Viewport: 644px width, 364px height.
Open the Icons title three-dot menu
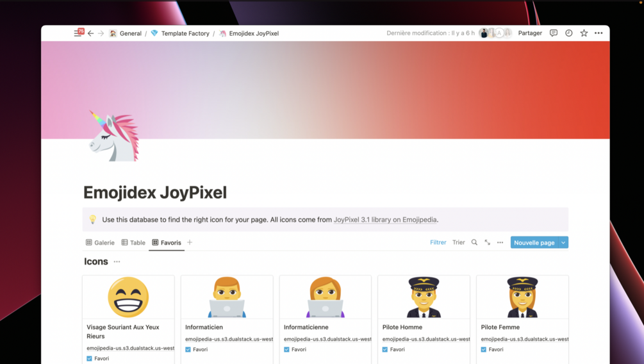pos(117,261)
